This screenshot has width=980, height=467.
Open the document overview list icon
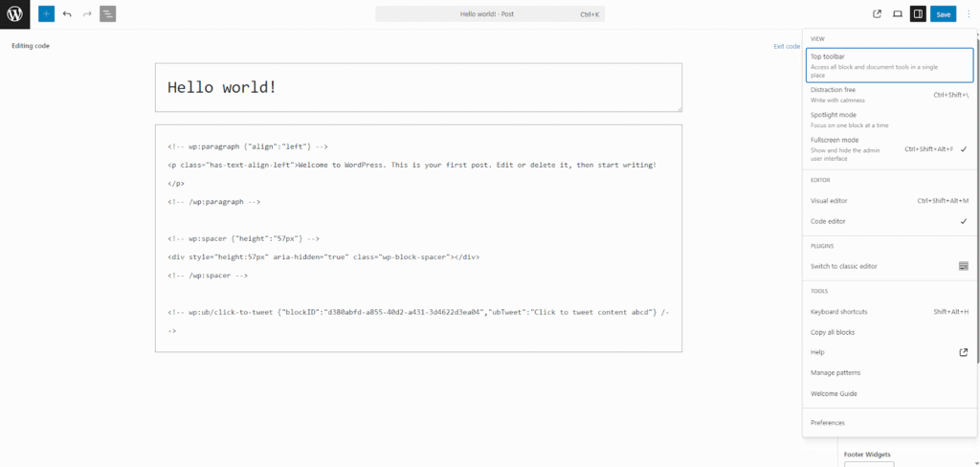[x=107, y=14]
